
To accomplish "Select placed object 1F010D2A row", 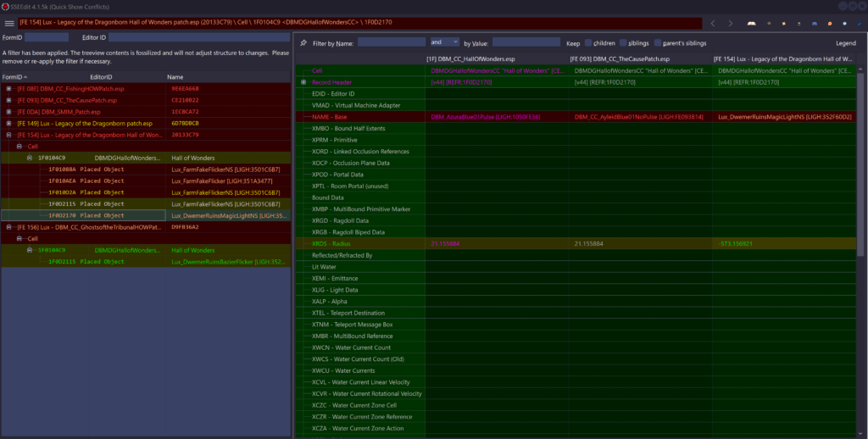I will click(146, 192).
